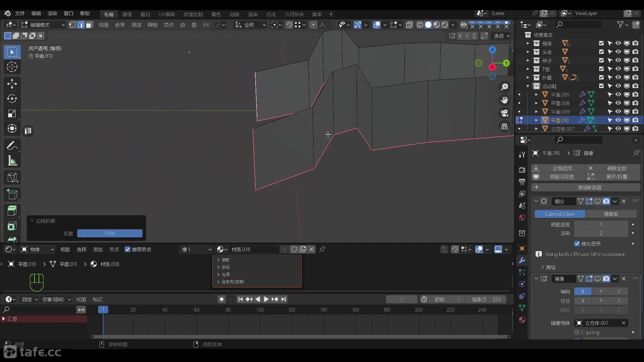The width and height of the screenshot is (644, 362).
Task: Toggle camera view icon
Action: pyautogui.click(x=504, y=113)
